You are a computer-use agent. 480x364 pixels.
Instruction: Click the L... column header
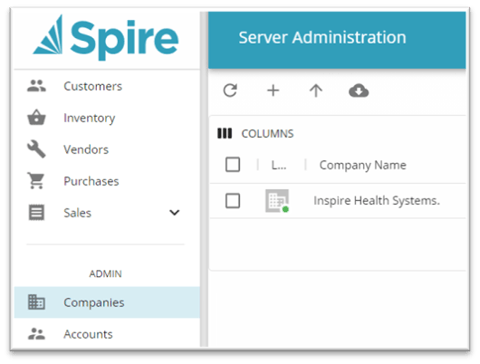pos(279,165)
